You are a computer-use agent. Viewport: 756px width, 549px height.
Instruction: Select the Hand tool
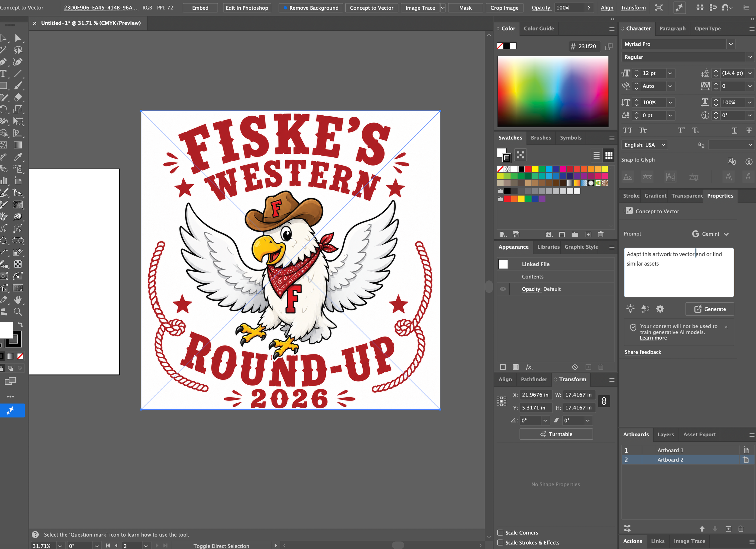click(x=18, y=300)
